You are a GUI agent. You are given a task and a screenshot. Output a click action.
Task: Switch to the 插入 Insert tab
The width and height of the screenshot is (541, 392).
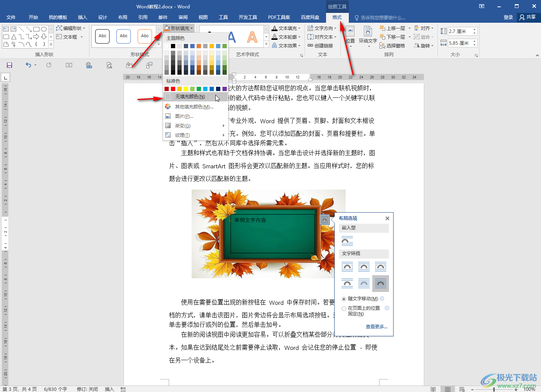(83, 17)
